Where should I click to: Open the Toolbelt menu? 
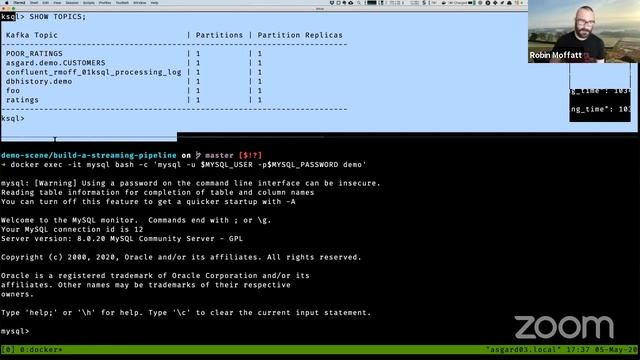(122, 3)
